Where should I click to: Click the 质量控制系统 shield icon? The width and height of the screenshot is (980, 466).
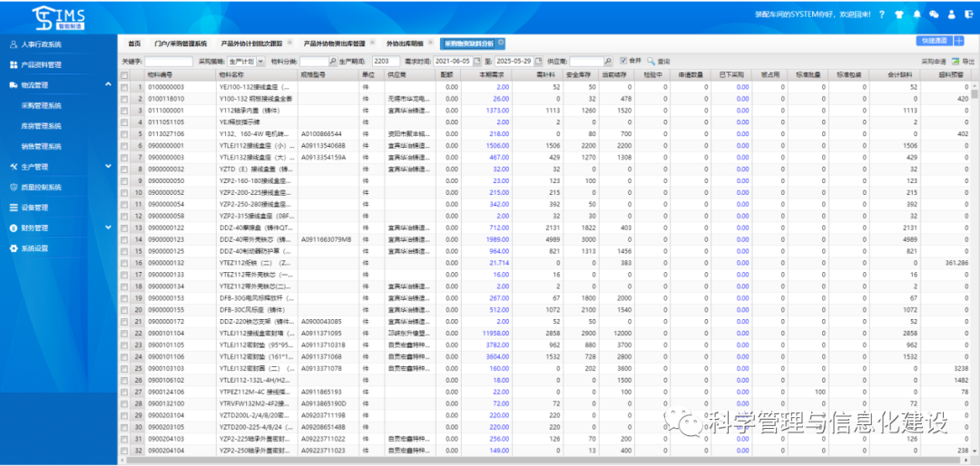pyautogui.click(x=13, y=187)
